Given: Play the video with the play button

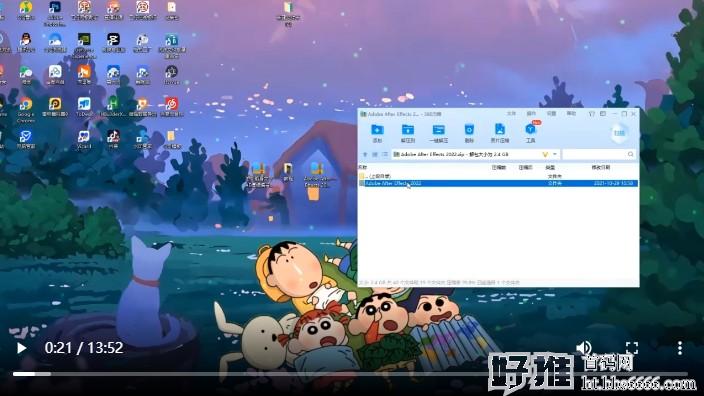Looking at the screenshot, I should coord(21,348).
